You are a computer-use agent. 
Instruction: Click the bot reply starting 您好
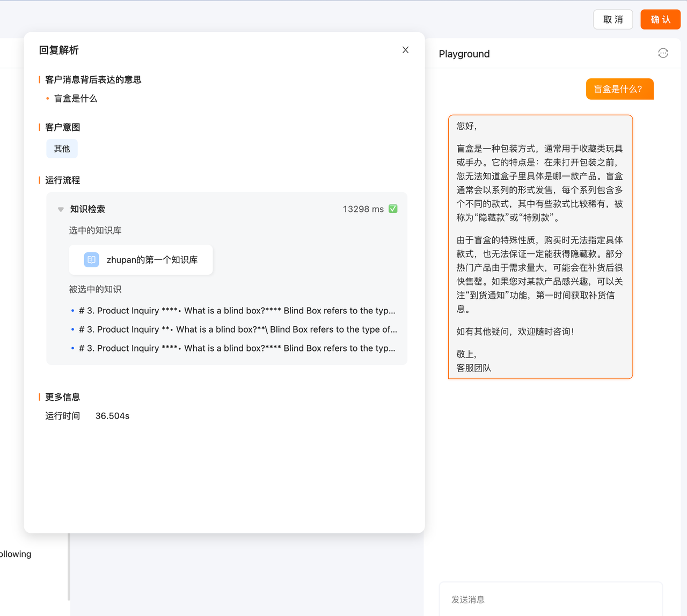(540, 247)
